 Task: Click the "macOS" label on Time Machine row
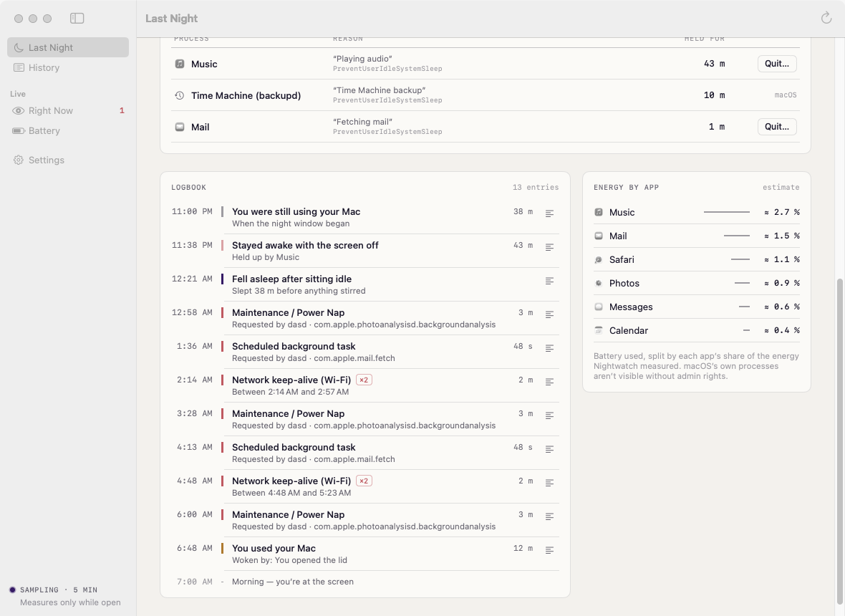point(785,95)
